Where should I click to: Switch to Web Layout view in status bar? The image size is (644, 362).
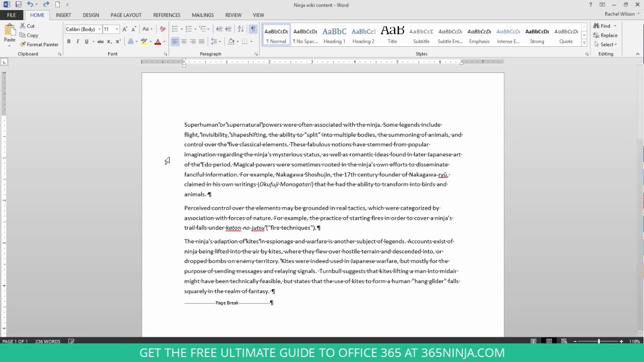pyautogui.click(x=564, y=341)
